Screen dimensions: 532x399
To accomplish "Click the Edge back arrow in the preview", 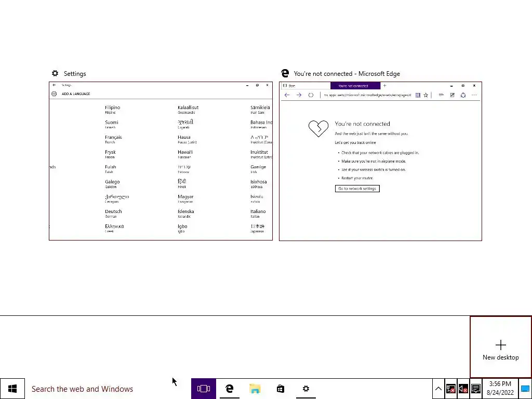I will (x=287, y=96).
